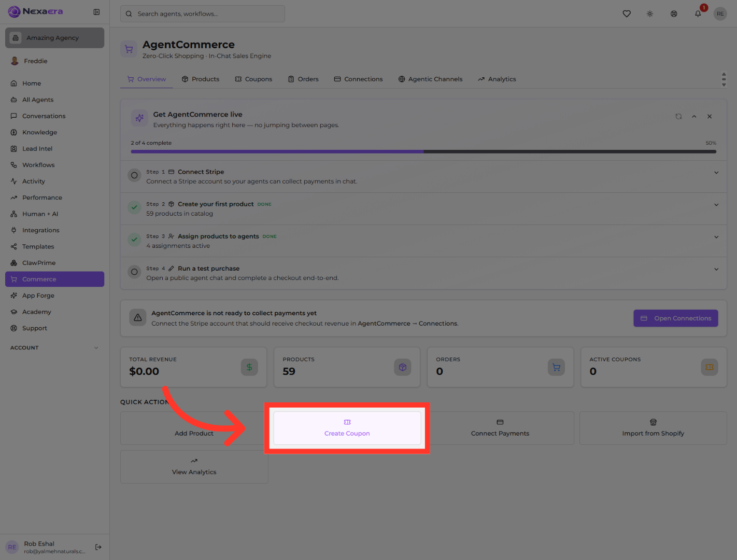Screen dimensions: 737x560
Task: Open the RE user avatar menu
Action: tap(720, 14)
